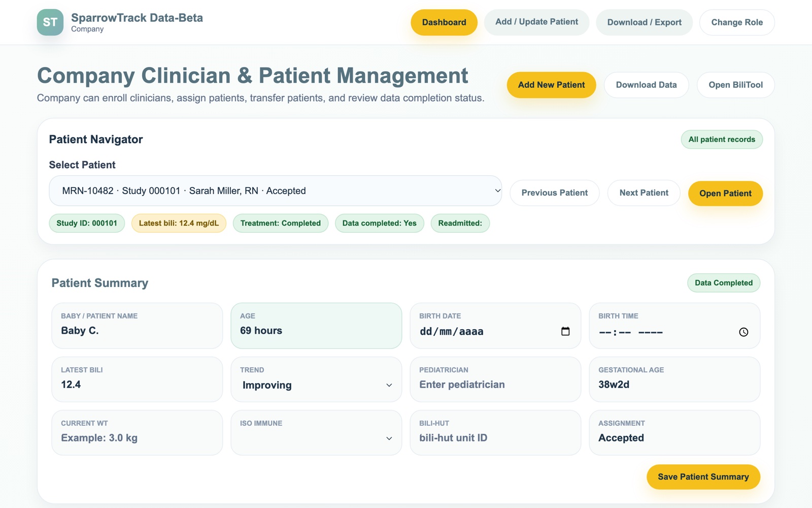
Task: Click the Patient Summary heading
Action: pos(100,283)
